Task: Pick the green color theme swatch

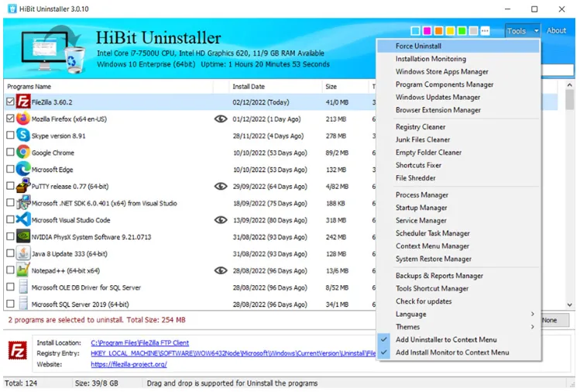Action: point(462,31)
